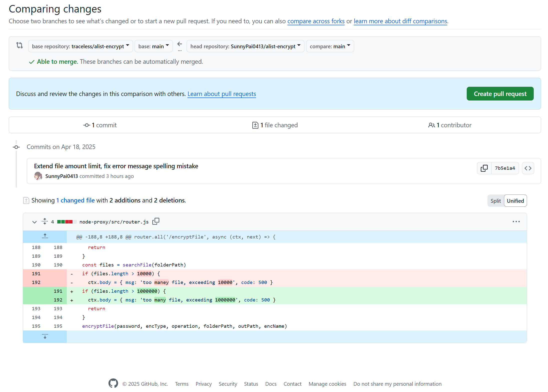
Task: Expand all lines of router.js diff
Action: point(45,221)
